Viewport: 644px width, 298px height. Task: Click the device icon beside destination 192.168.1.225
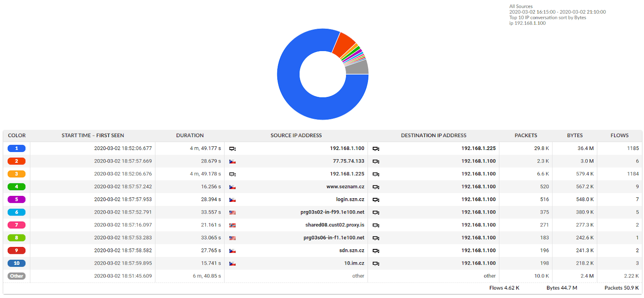coord(376,149)
